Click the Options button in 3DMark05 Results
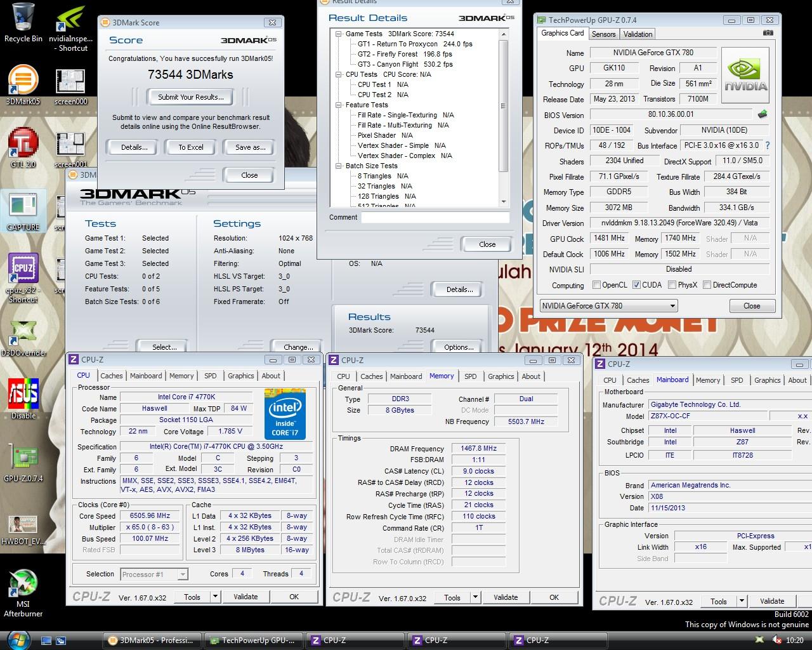The height and width of the screenshot is (650, 812). (x=459, y=347)
